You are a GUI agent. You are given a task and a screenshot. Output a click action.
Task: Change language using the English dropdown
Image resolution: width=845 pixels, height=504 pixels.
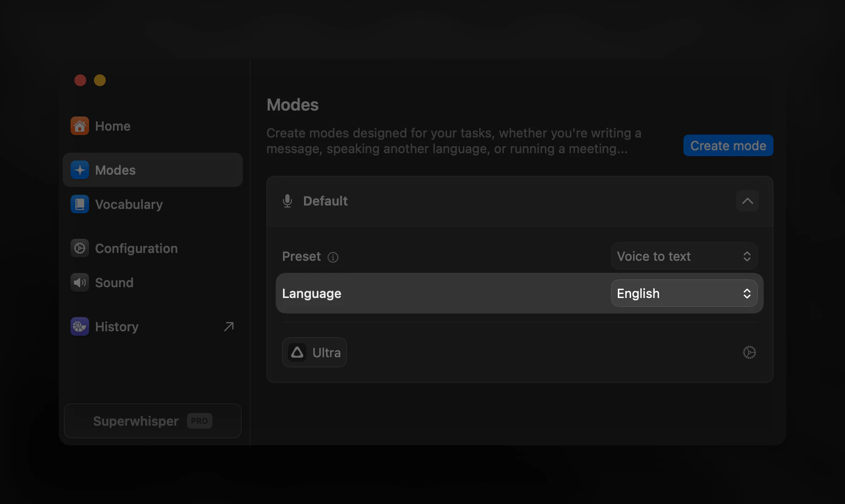coord(683,293)
